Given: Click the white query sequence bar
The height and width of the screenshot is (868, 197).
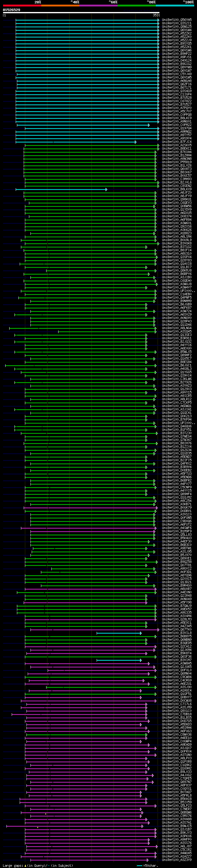Looking at the screenshot, I should (81, 12).
